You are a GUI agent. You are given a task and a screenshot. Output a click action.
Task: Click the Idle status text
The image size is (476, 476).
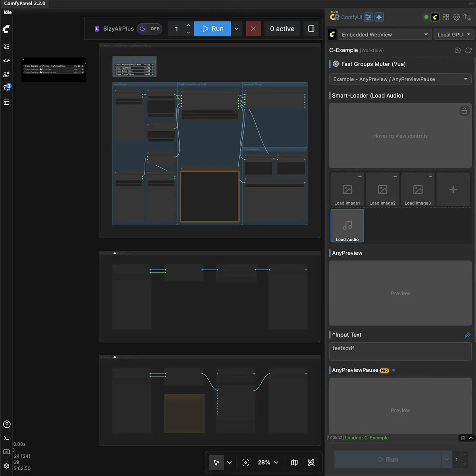pyautogui.click(x=8, y=12)
